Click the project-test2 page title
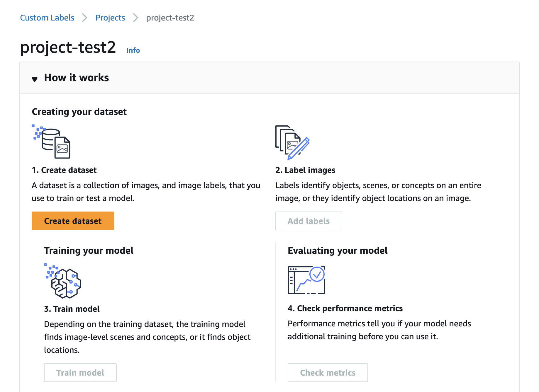This screenshot has width=539, height=392. (x=68, y=47)
